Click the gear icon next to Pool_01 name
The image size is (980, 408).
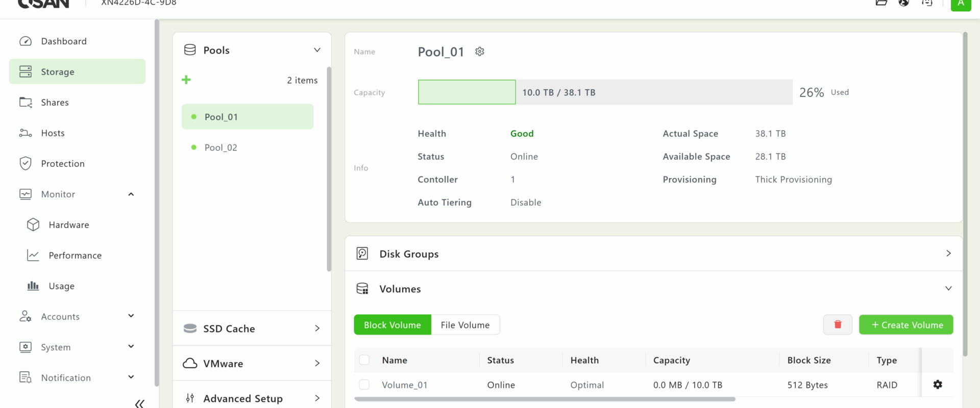coord(479,52)
